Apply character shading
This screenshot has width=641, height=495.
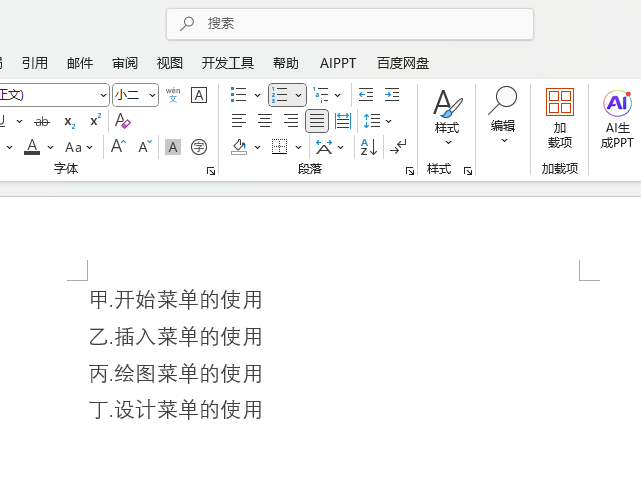click(173, 147)
